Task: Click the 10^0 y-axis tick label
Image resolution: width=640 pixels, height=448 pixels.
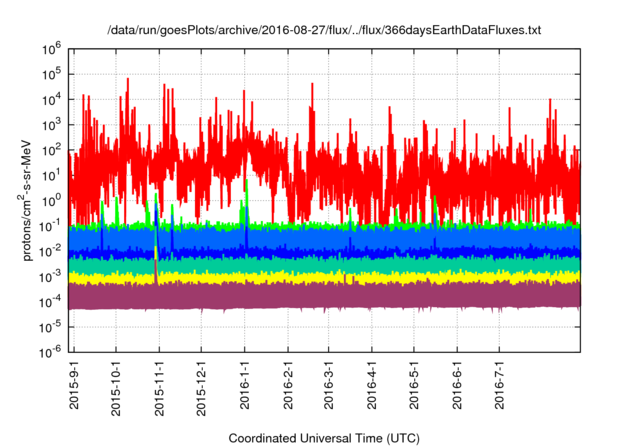Action: point(51,201)
